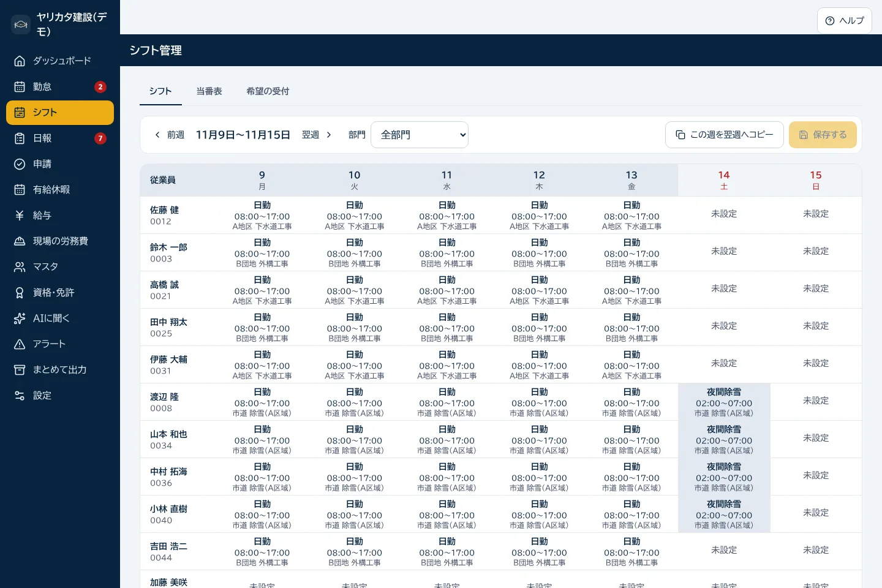This screenshot has height=588, width=882.
Task: Click the red badge 7 on 日報
Action: 100,138
